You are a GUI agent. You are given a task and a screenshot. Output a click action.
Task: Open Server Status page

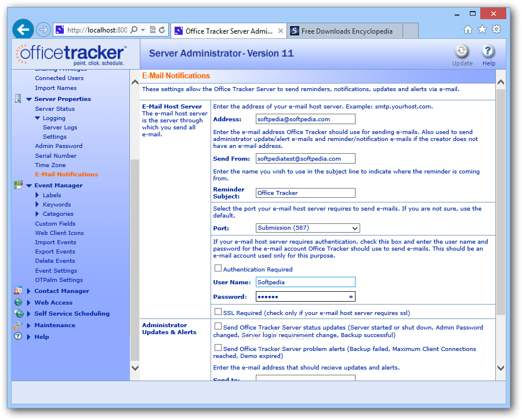tap(55, 108)
